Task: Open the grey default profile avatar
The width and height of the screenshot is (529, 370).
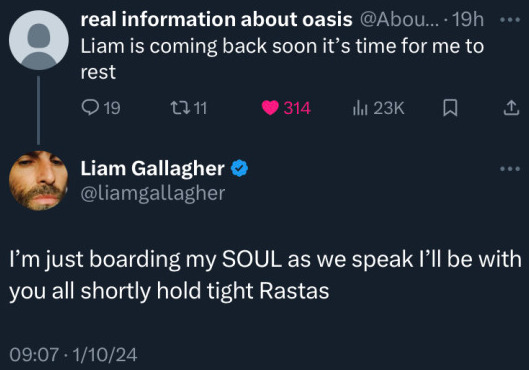Action: 39,40
